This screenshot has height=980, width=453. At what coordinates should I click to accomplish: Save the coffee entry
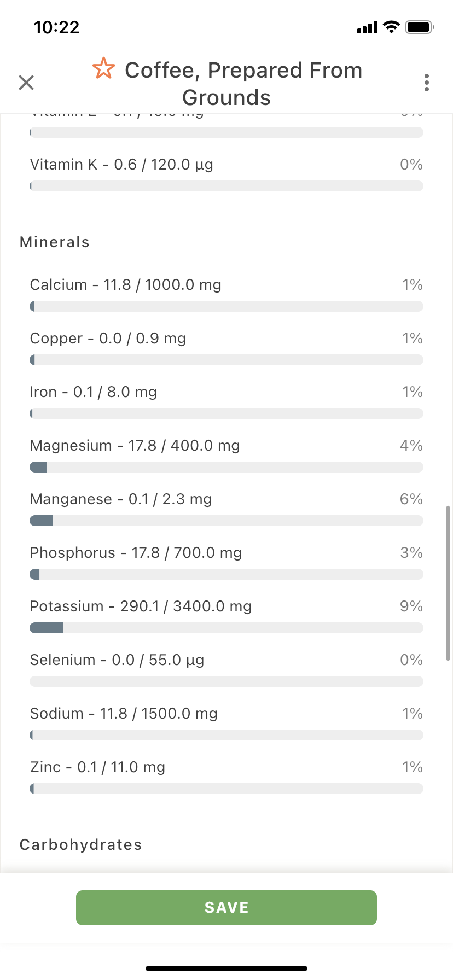[226, 908]
